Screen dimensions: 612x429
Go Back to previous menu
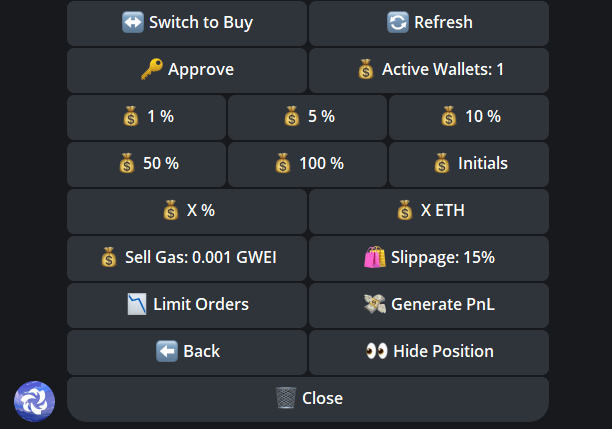tap(187, 352)
